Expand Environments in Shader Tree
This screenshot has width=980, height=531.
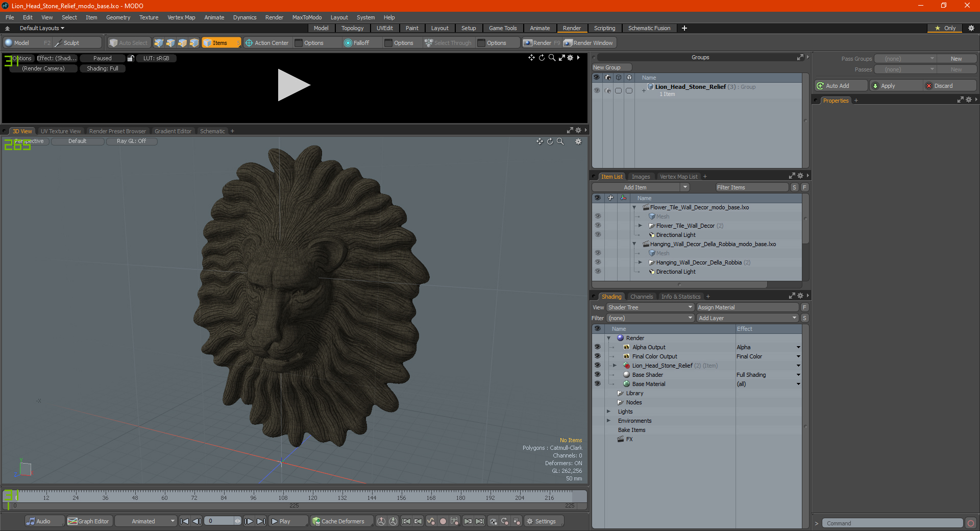click(x=608, y=421)
